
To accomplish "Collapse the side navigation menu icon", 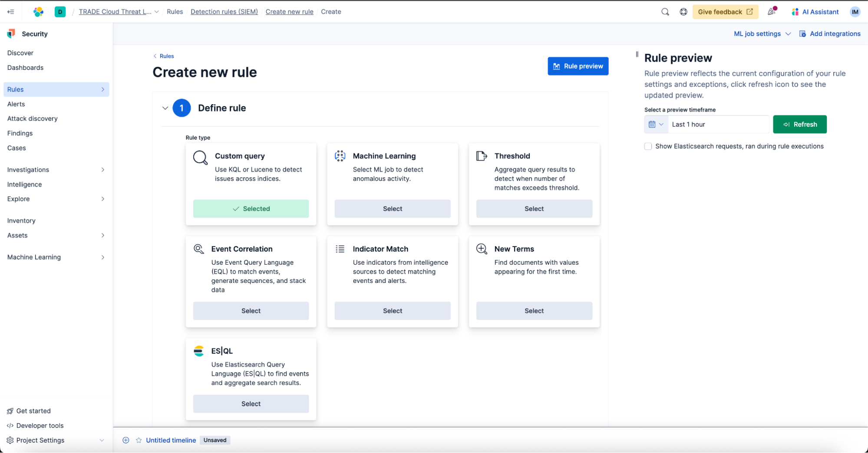I will click(11, 12).
